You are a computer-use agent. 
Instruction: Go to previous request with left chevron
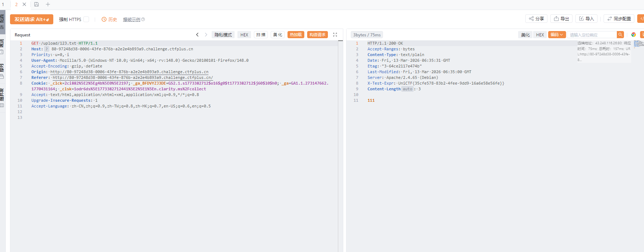coord(197,35)
